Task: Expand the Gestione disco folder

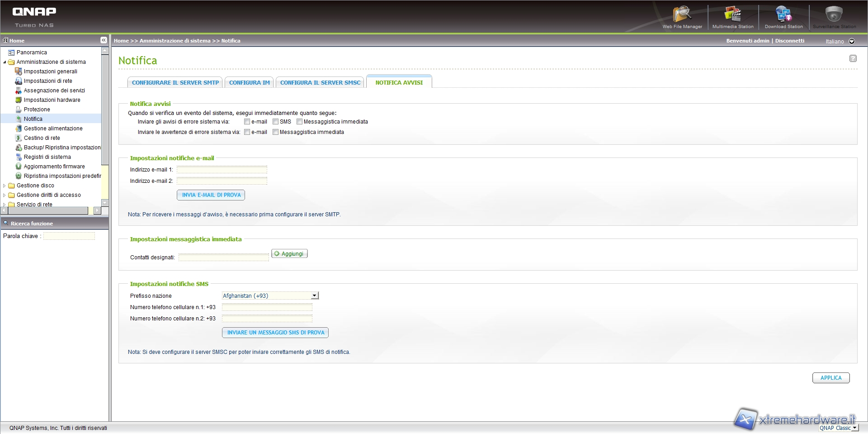Action: coord(5,186)
